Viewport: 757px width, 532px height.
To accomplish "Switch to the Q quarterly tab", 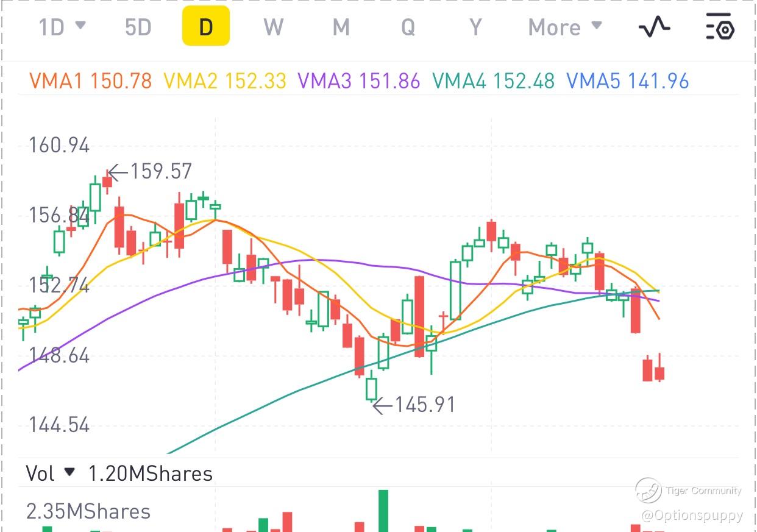I will [x=408, y=27].
